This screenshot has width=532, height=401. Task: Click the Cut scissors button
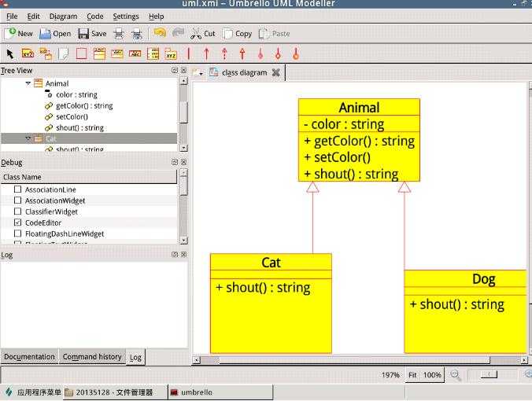coord(203,34)
